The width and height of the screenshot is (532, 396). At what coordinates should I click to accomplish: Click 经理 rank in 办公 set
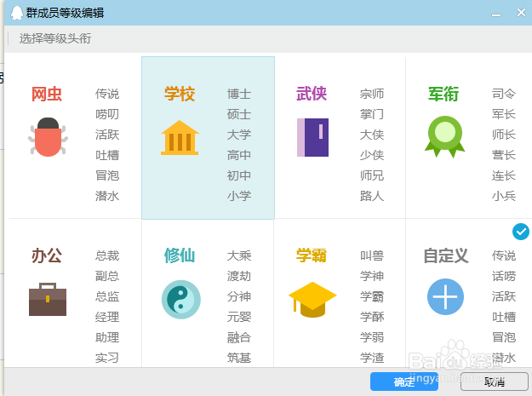[x=107, y=317]
